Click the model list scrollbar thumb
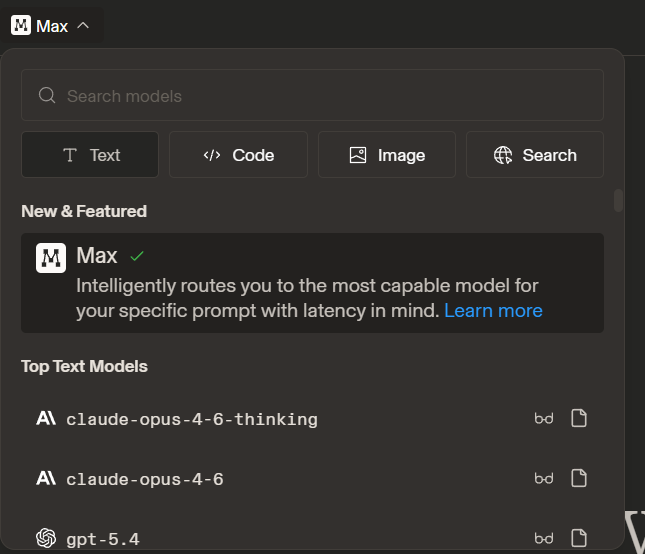This screenshot has height=554, width=645. click(618, 201)
